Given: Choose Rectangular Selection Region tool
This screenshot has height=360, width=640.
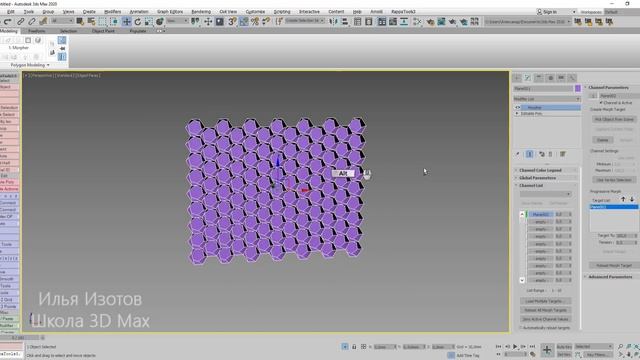Looking at the screenshot, I should pyautogui.click(x=102, y=22).
